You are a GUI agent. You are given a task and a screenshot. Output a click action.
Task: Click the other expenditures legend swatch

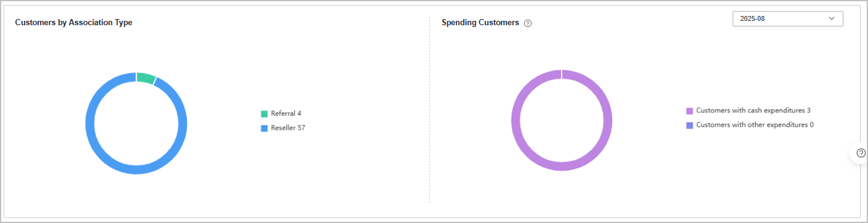pyautogui.click(x=690, y=125)
